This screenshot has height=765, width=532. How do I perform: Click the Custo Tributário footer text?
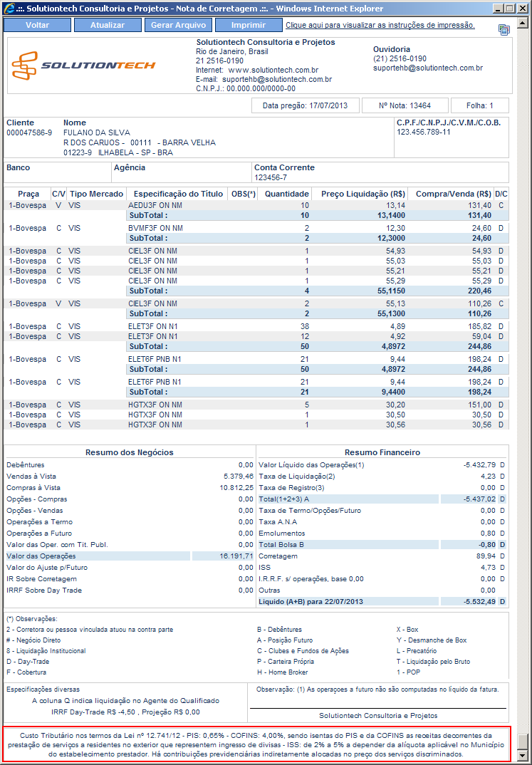pyautogui.click(x=256, y=744)
